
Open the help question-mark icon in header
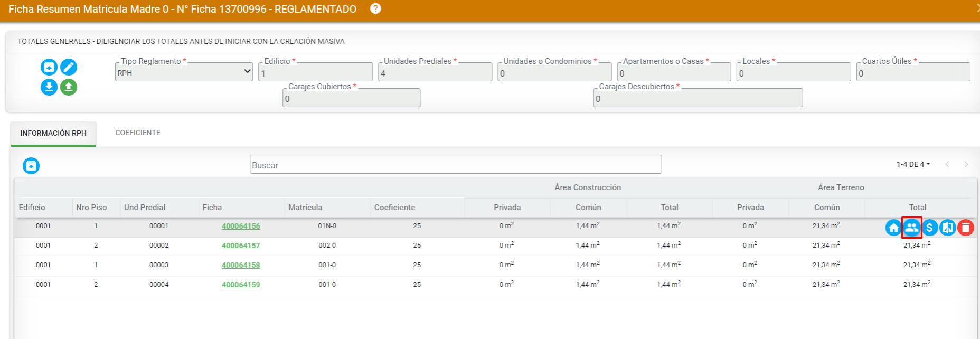pos(375,9)
